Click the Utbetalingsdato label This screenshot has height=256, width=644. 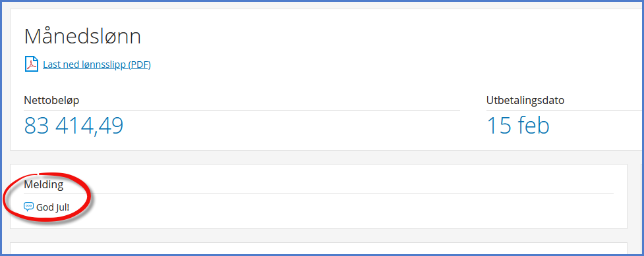tap(525, 101)
